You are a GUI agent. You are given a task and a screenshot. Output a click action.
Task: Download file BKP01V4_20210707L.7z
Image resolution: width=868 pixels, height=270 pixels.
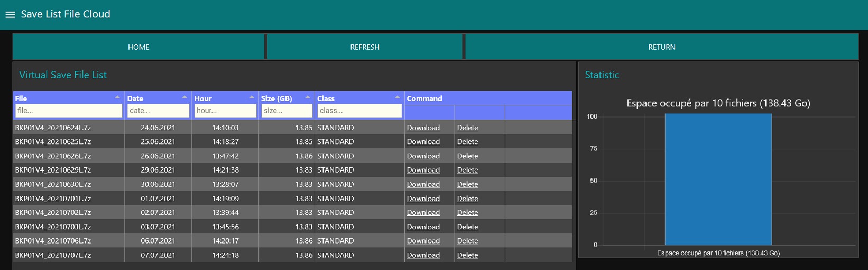[423, 255]
